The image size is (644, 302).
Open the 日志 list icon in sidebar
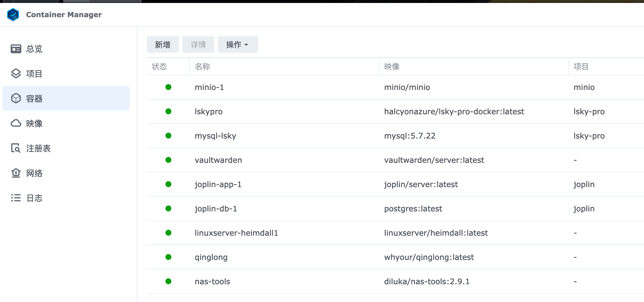coord(16,198)
